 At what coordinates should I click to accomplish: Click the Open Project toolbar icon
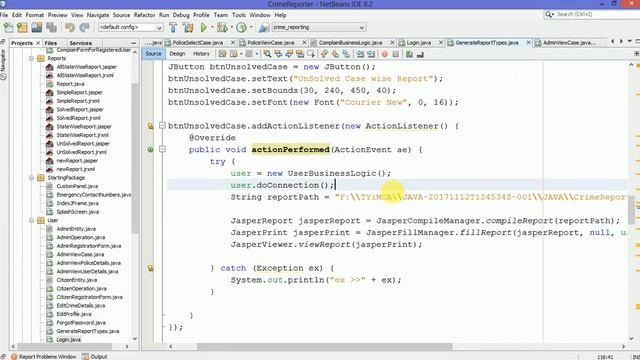coord(36,27)
